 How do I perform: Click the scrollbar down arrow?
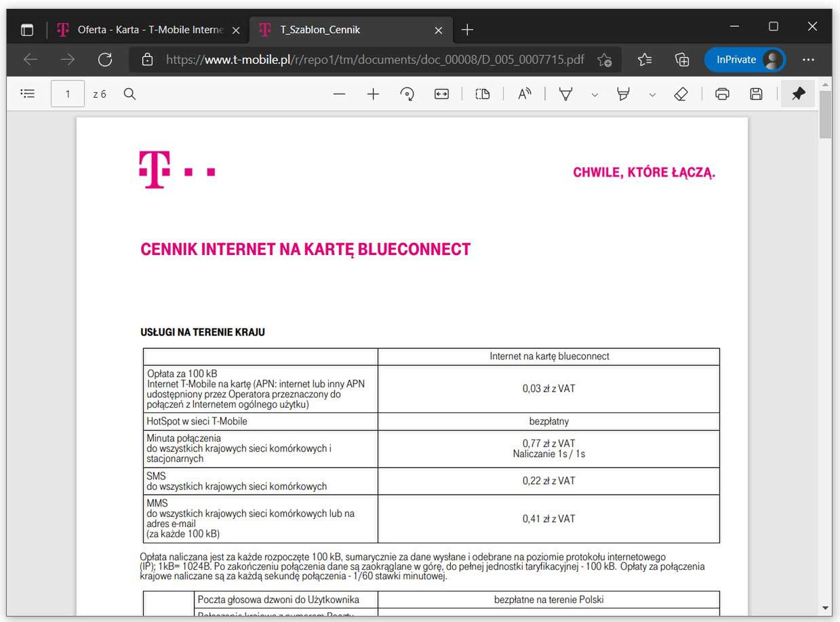[825, 608]
